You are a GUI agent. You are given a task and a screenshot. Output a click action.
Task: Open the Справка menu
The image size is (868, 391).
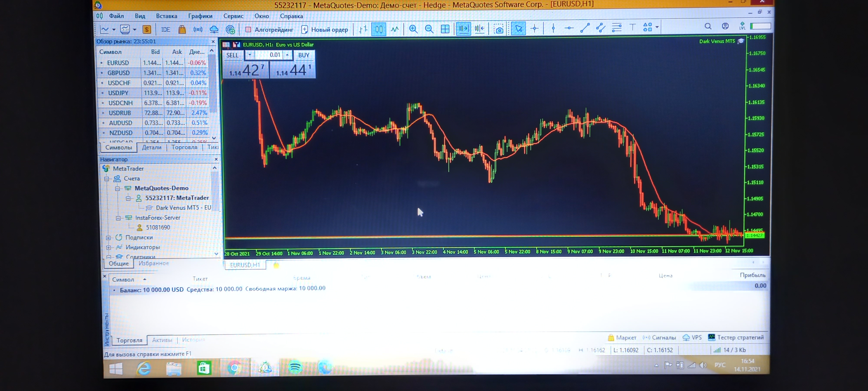coord(291,16)
